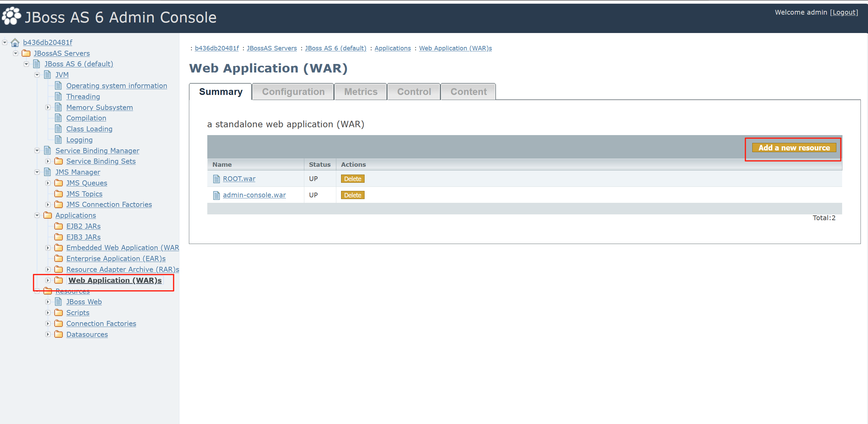
Task: Click the document icon next to JVM
Action: (x=48, y=75)
